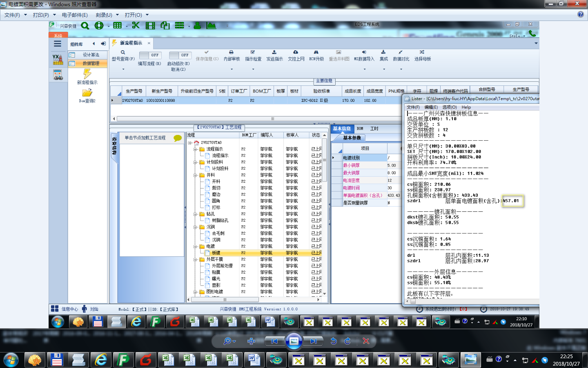Image resolution: width=588 pixels, height=368 pixels.
Task: Rotate the photo clockwise
Action: [x=347, y=341]
